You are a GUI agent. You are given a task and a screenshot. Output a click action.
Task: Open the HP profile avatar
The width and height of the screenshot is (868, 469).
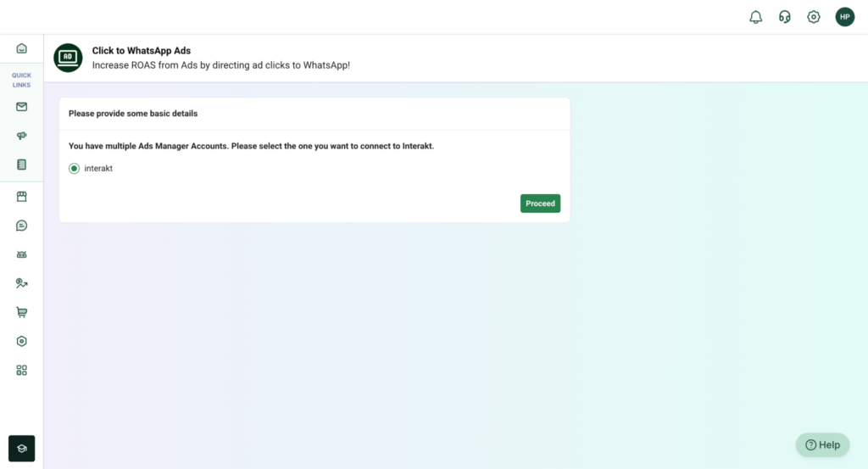tap(845, 17)
